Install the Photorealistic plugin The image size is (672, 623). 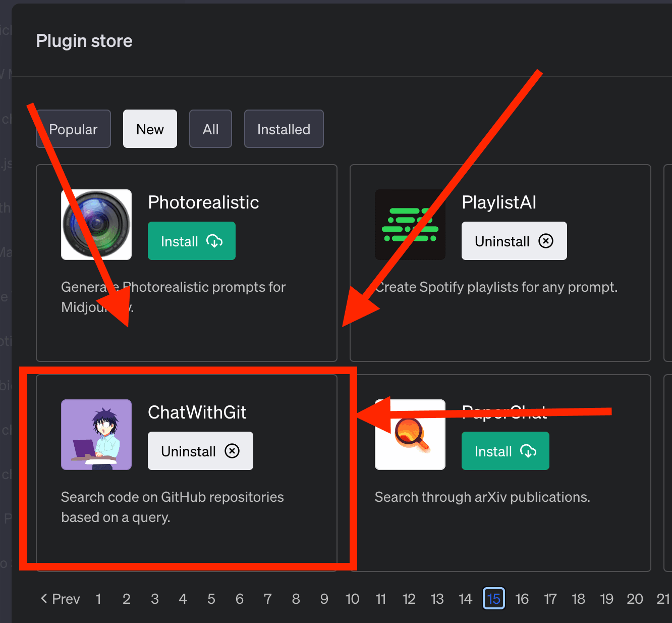tap(192, 241)
